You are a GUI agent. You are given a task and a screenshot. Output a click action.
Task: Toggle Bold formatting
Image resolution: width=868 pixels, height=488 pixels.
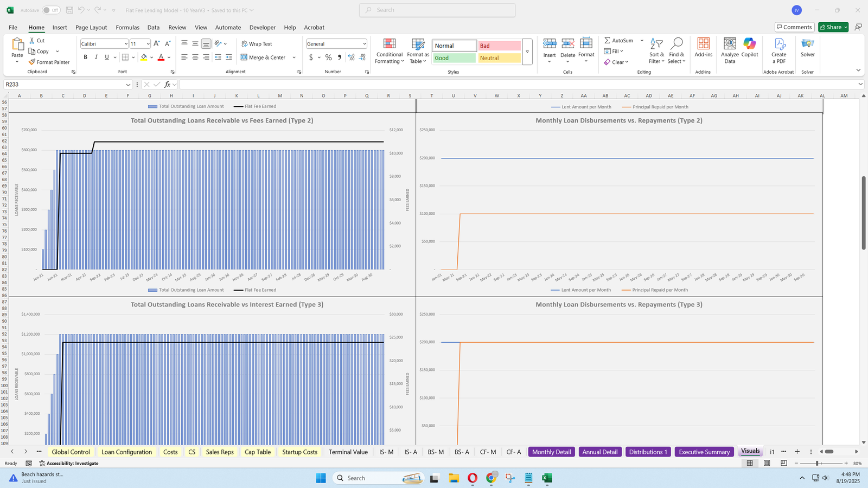(85, 57)
